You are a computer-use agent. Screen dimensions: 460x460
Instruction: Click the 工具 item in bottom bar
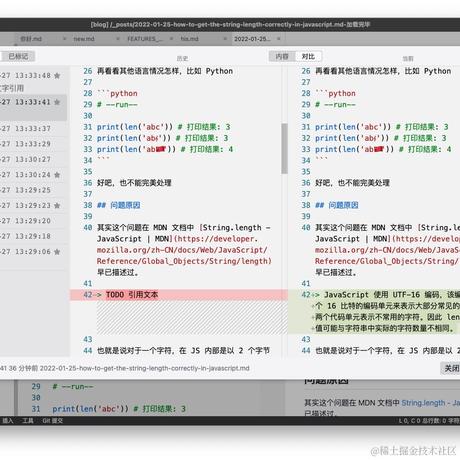[x=28, y=421]
